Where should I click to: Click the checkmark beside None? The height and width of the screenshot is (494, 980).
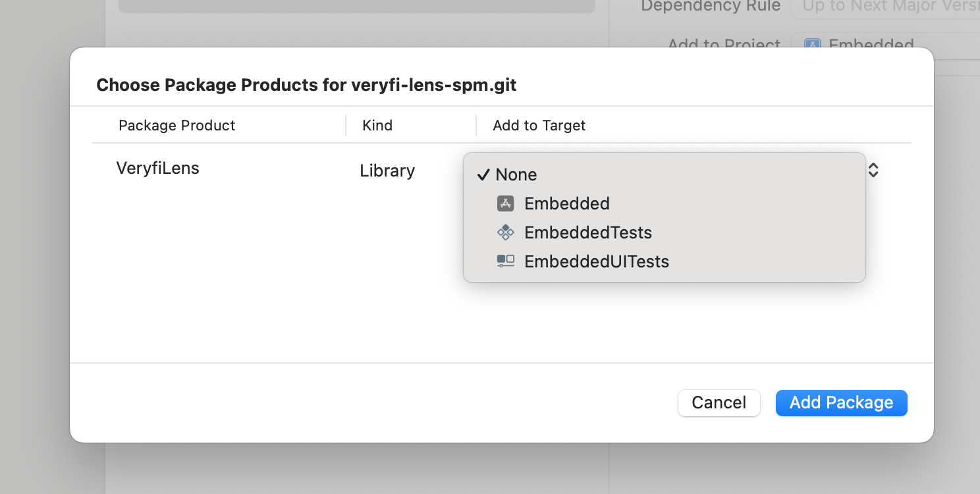tap(483, 175)
